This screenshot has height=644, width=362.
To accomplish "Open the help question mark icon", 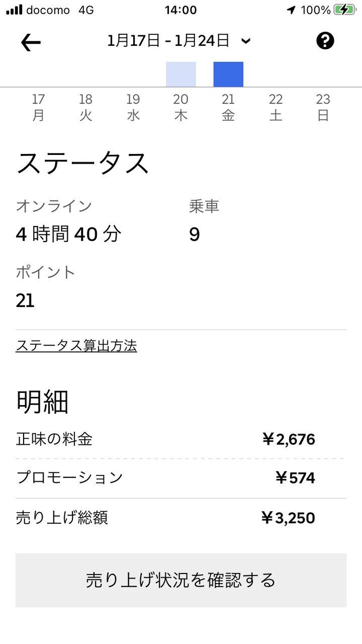I will tap(325, 41).
